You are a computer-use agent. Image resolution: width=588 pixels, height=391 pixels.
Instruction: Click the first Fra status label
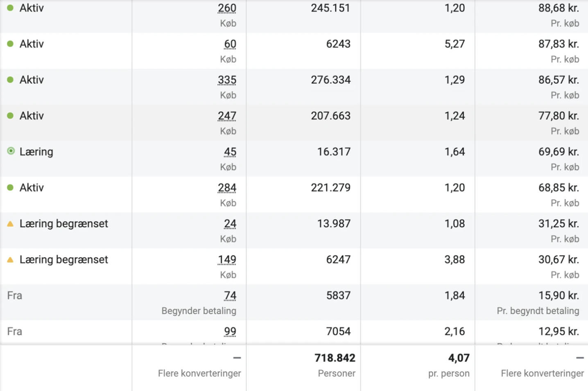pos(15,296)
